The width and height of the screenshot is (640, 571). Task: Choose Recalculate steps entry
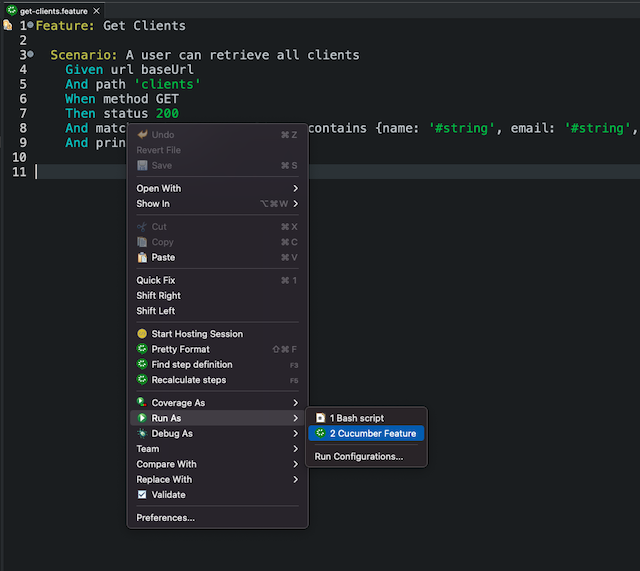[x=217, y=380]
